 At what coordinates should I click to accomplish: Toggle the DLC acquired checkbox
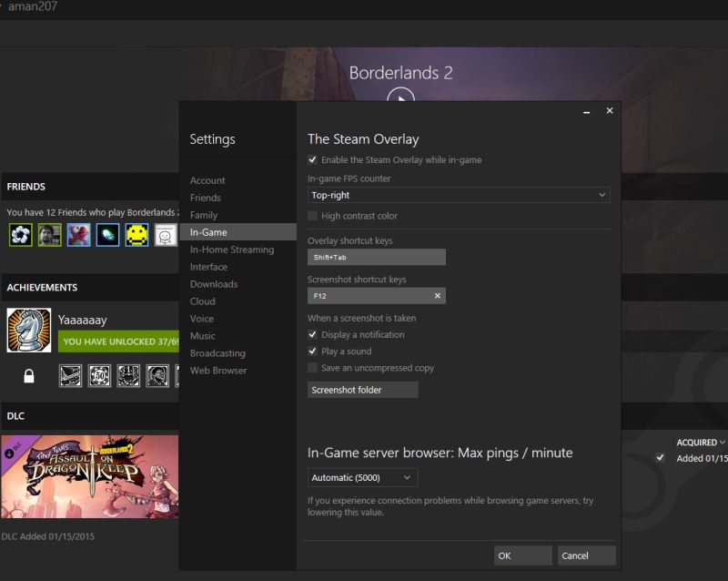[660, 458]
